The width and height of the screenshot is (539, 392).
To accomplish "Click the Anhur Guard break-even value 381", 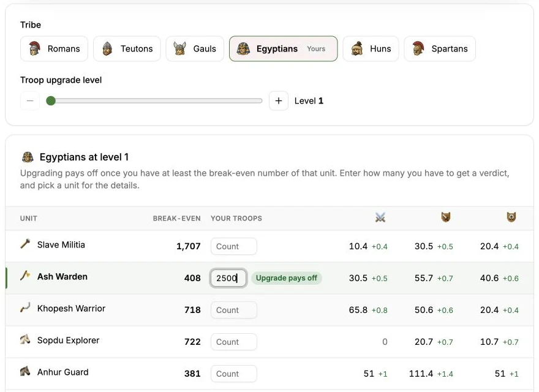I will [x=192, y=374].
